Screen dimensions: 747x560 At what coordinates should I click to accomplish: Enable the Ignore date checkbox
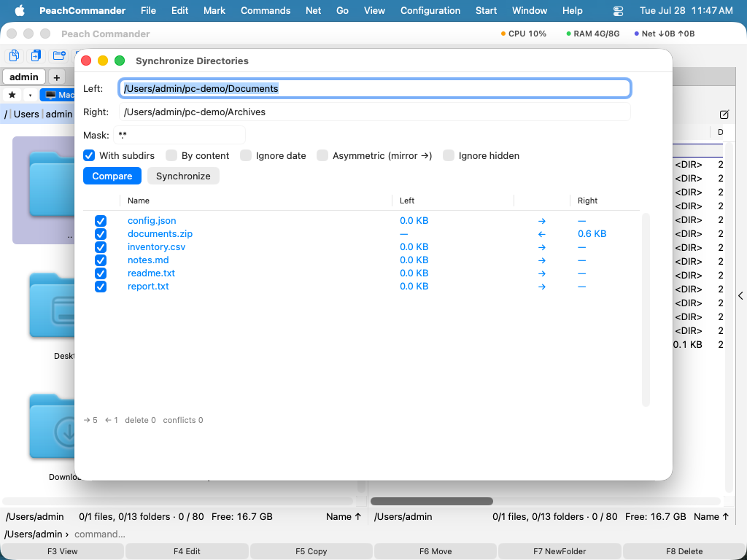[246, 156]
